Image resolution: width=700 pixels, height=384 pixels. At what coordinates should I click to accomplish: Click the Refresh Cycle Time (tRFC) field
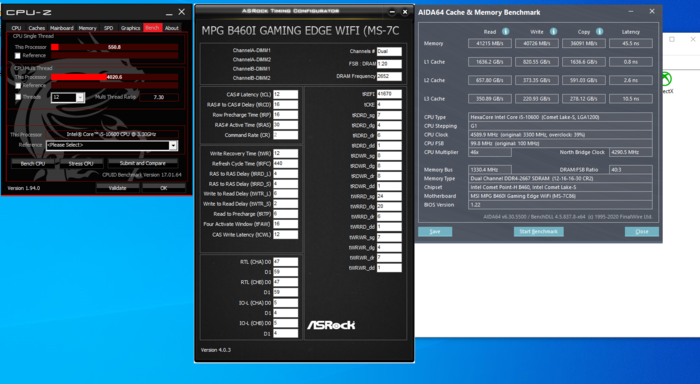click(x=285, y=163)
